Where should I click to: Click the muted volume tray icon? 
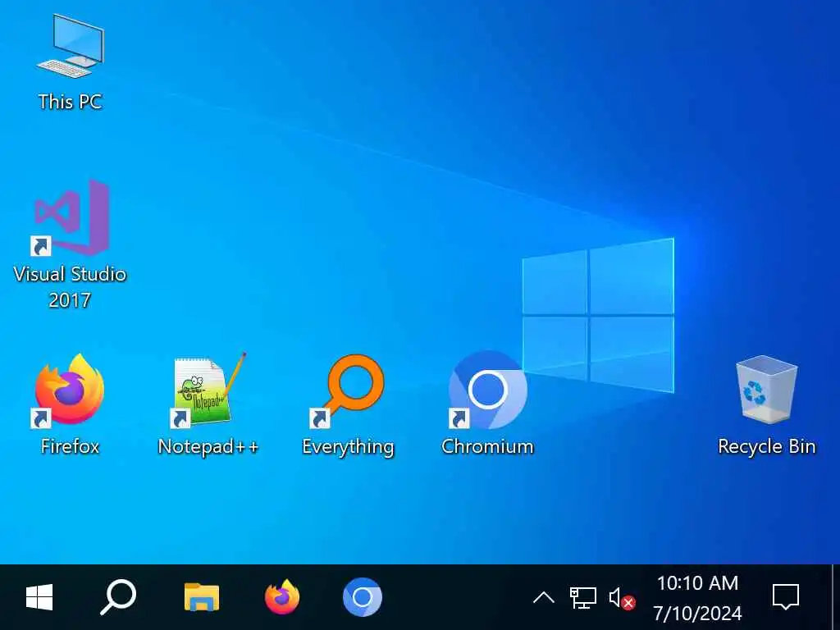[622, 598]
